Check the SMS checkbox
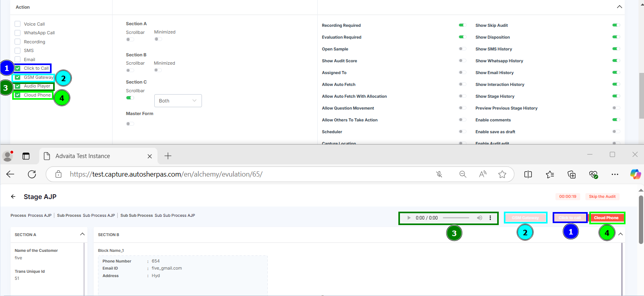644x296 pixels. coord(17,50)
